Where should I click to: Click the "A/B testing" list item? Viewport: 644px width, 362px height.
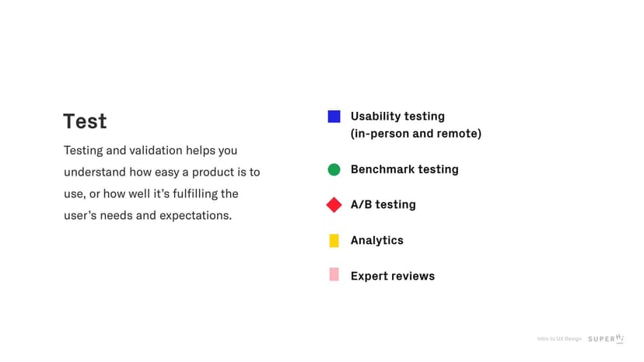pos(383,205)
